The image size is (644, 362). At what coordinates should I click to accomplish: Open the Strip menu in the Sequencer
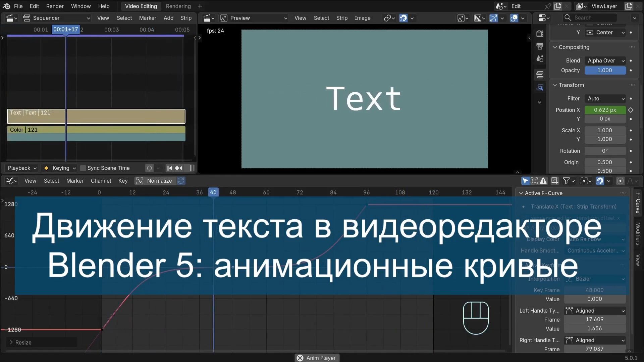(186, 18)
